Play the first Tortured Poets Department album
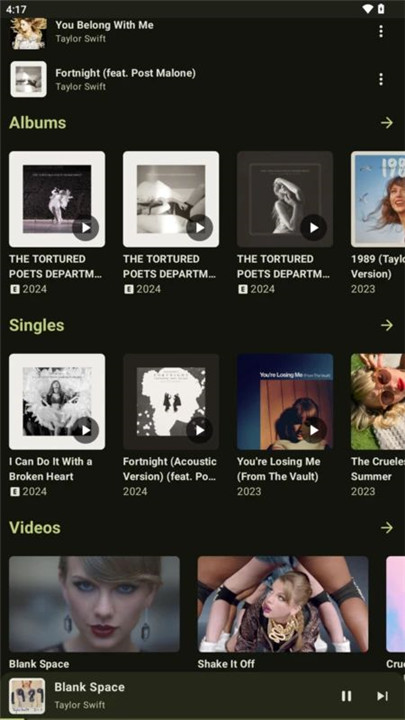 tap(85, 228)
